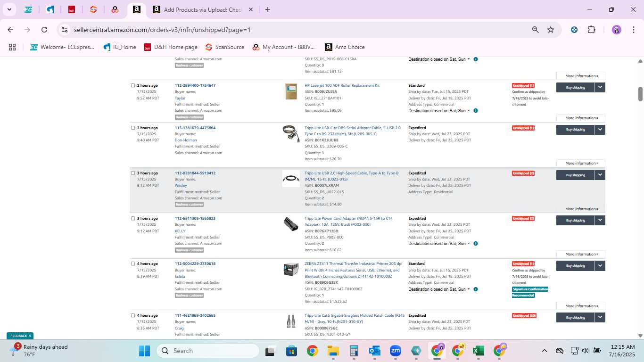The width and height of the screenshot is (644, 362).
Task: Expand Buy shipping dropdown for KELLY order
Action: click(600, 220)
